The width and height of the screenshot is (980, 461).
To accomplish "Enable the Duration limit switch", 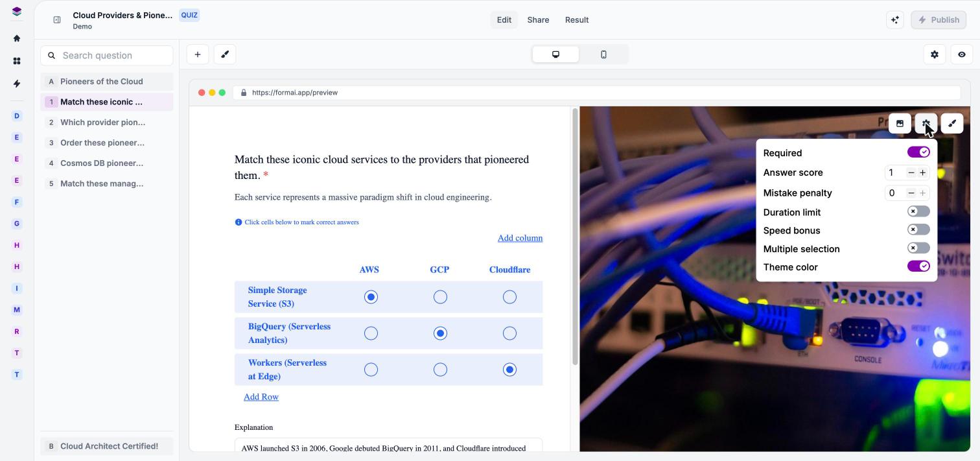I will coord(918,211).
